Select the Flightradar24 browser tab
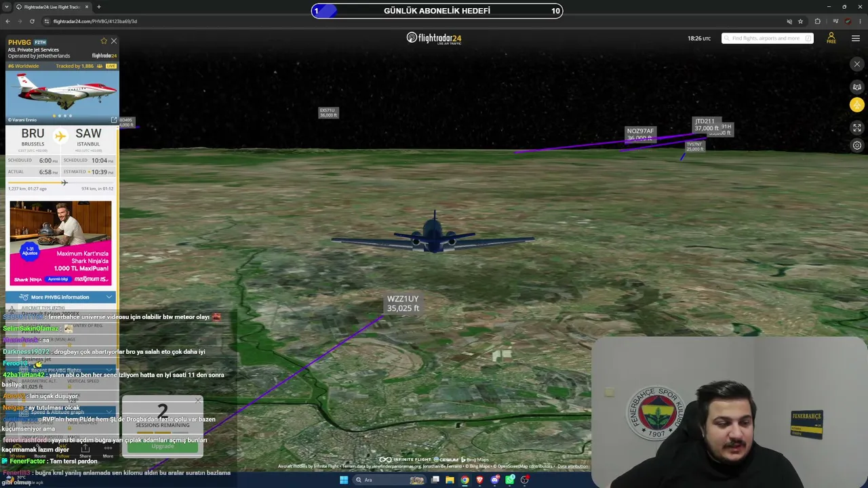868x488 pixels. pos(52,7)
